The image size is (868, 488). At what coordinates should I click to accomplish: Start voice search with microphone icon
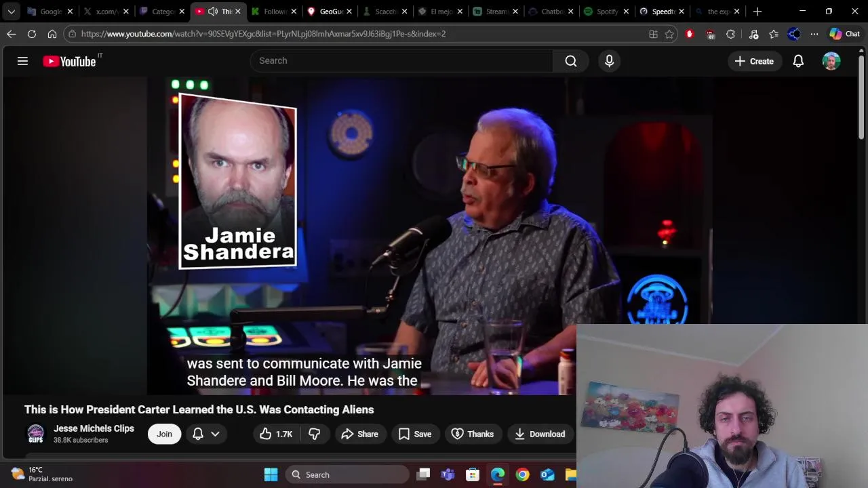609,61
